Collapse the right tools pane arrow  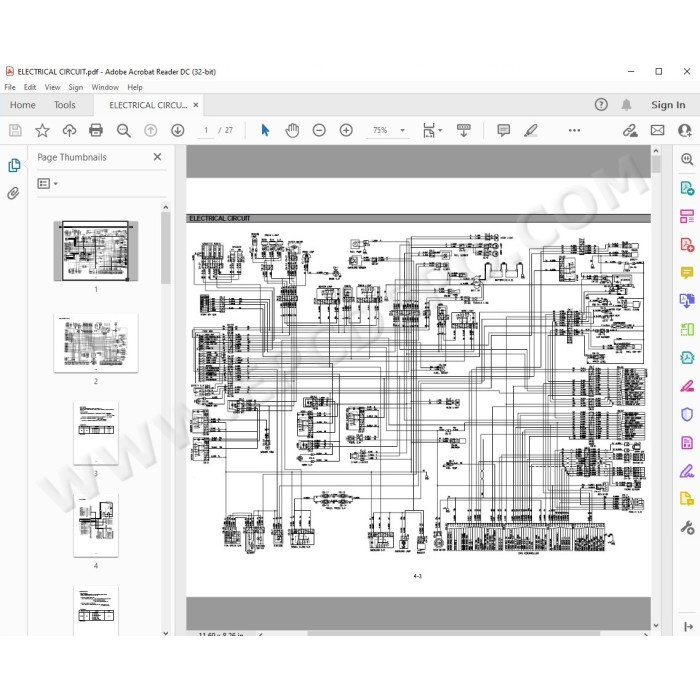pos(688,627)
